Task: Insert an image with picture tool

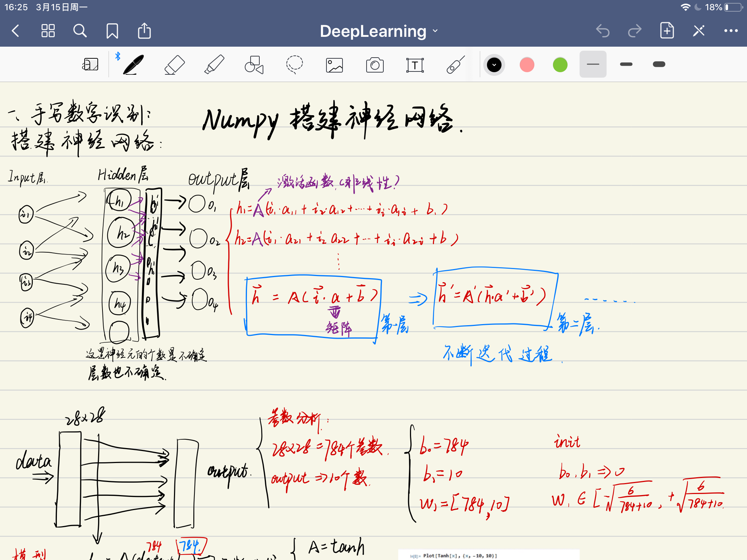Action: [x=334, y=65]
